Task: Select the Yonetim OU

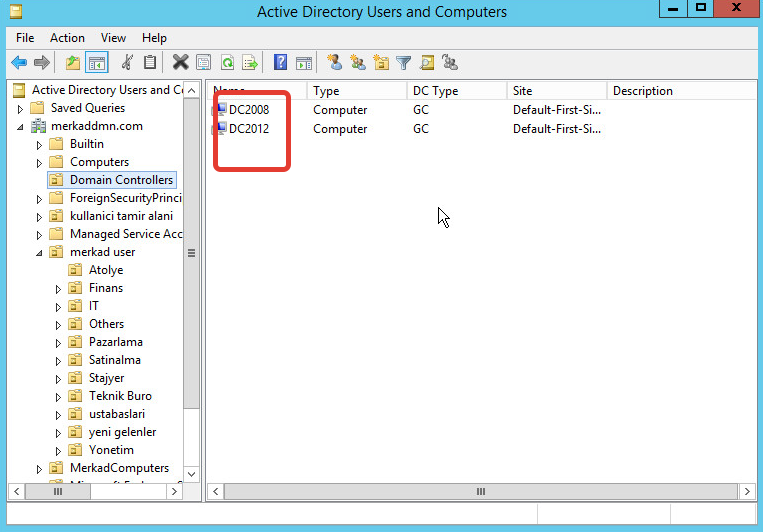Action: pyautogui.click(x=111, y=450)
